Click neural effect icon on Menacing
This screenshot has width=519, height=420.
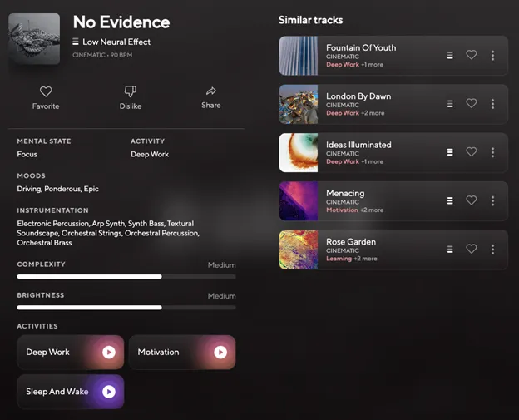[x=450, y=201]
